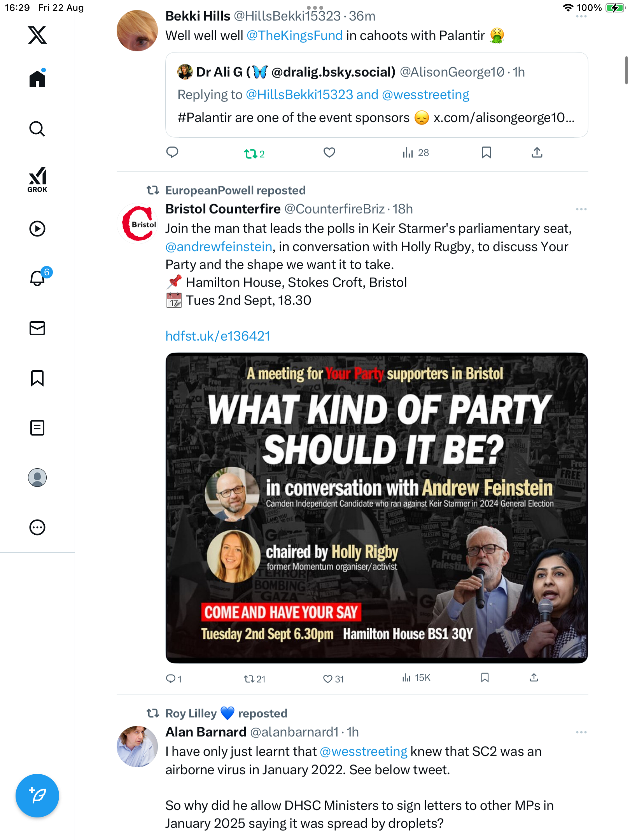The width and height of the screenshot is (630, 840).
Task: Open your profile from the sidebar
Action: coord(37,478)
